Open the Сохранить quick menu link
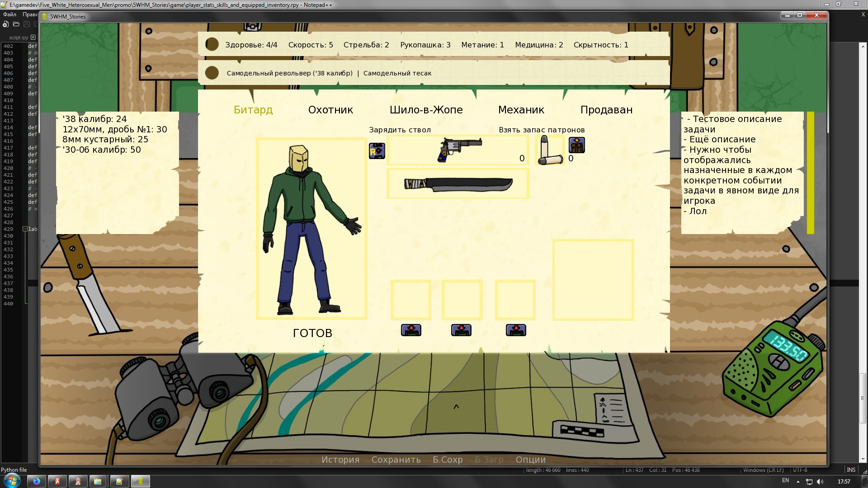 (396, 460)
